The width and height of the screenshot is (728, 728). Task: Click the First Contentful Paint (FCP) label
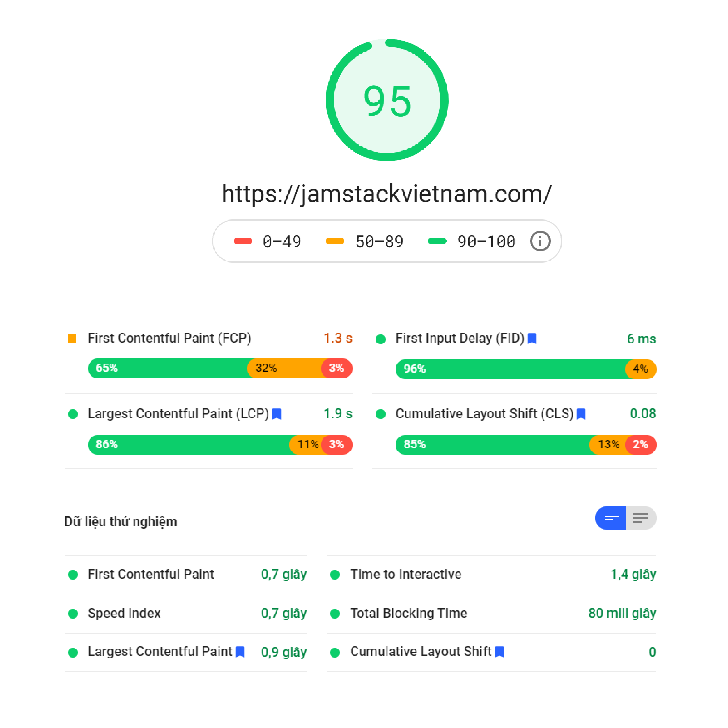[x=169, y=338]
